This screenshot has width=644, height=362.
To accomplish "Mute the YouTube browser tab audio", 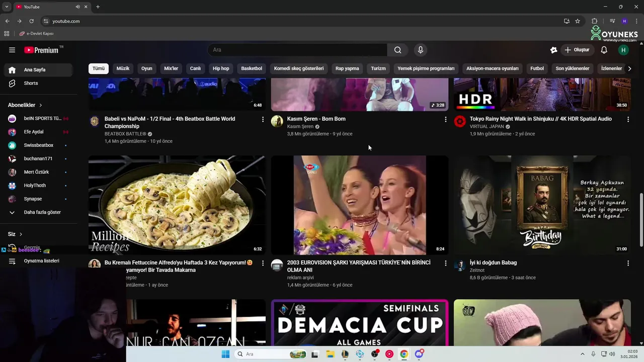I will pos(77,7).
